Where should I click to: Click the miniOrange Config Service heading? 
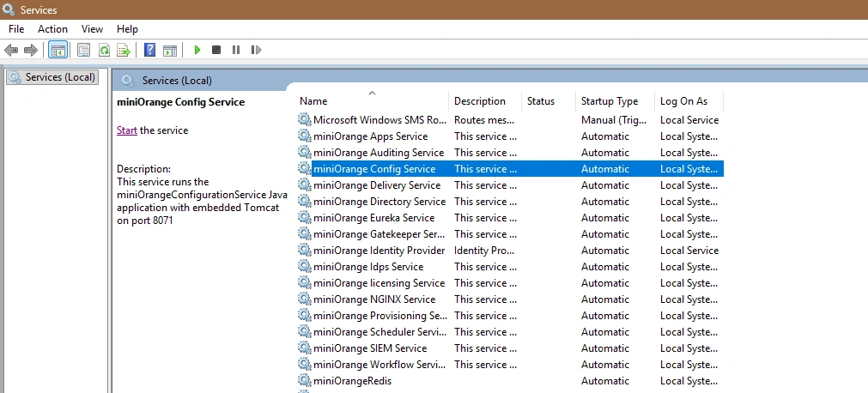tap(180, 102)
